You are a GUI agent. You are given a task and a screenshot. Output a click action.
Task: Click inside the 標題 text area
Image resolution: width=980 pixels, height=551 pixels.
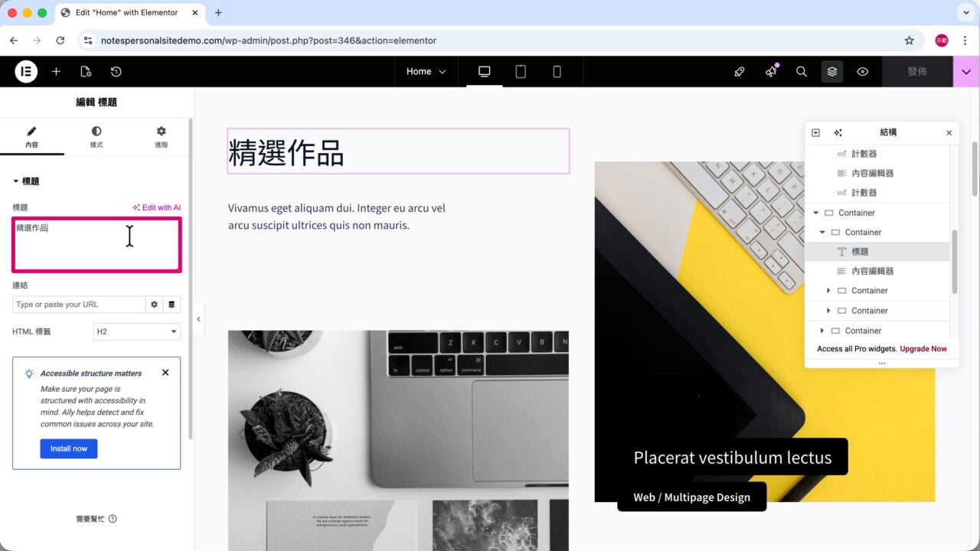tap(96, 245)
